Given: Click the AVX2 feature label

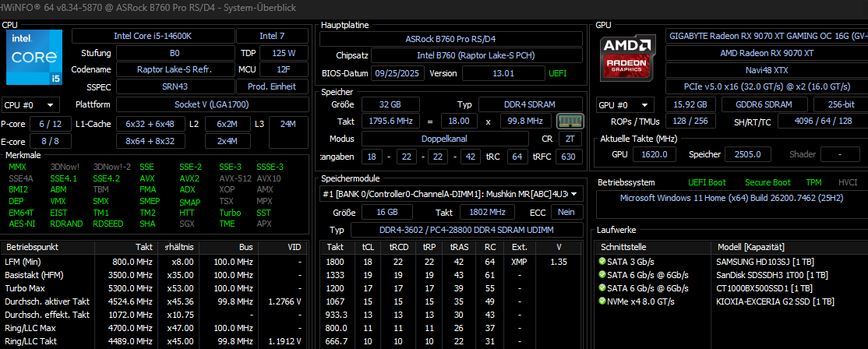Looking at the screenshot, I should pyautogui.click(x=189, y=178).
